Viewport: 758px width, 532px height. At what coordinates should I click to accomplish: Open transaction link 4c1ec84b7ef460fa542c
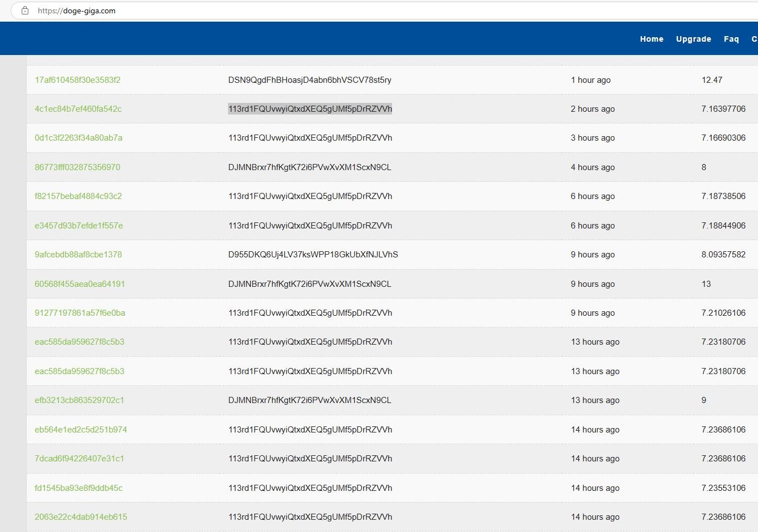(x=78, y=109)
